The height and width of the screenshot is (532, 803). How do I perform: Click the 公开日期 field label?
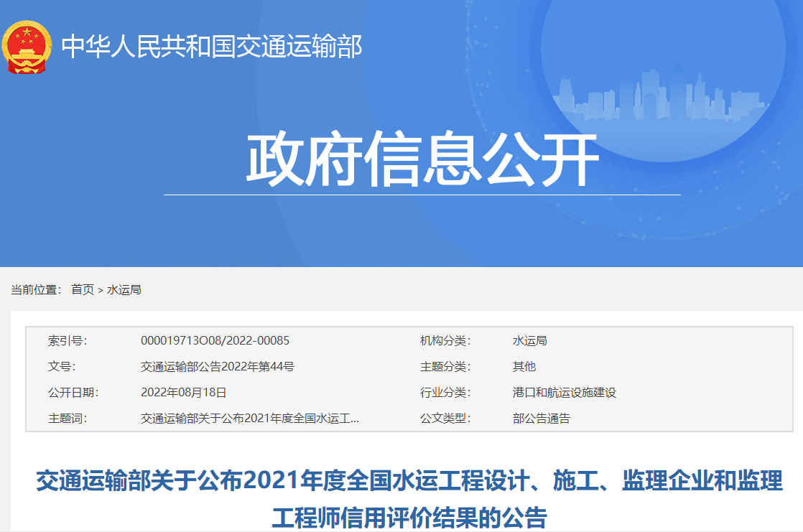[x=73, y=392]
